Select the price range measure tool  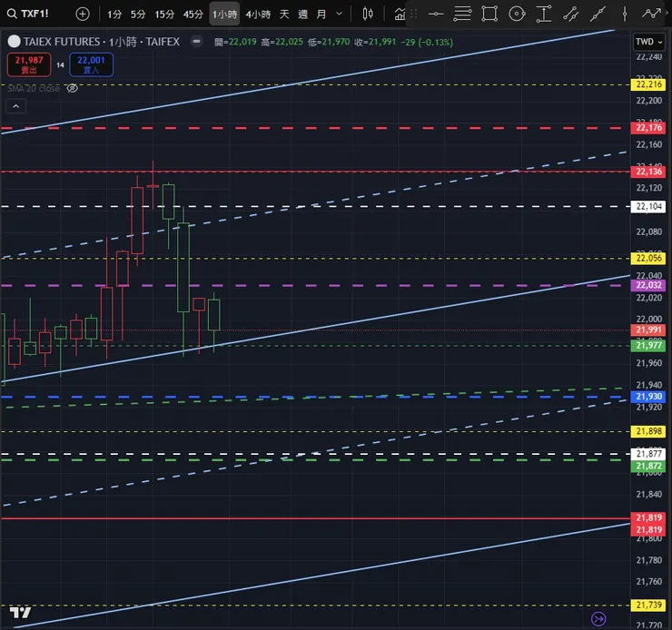tap(543, 15)
